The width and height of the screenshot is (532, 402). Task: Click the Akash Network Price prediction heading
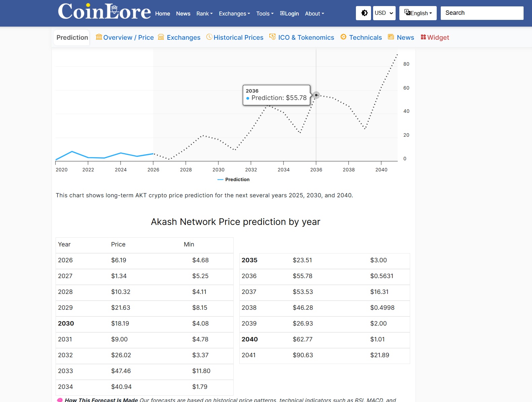[x=235, y=222]
